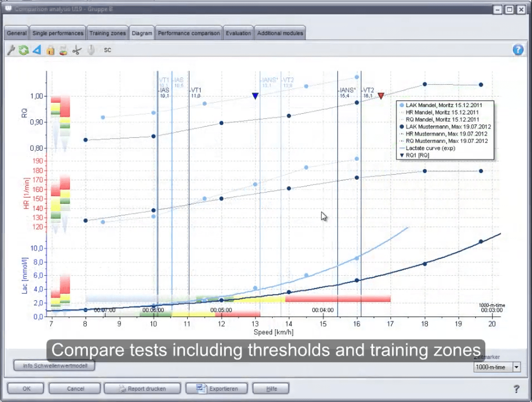This screenshot has width=532, height=402.
Task: Switch to Performance comparison tab
Action: (189, 33)
